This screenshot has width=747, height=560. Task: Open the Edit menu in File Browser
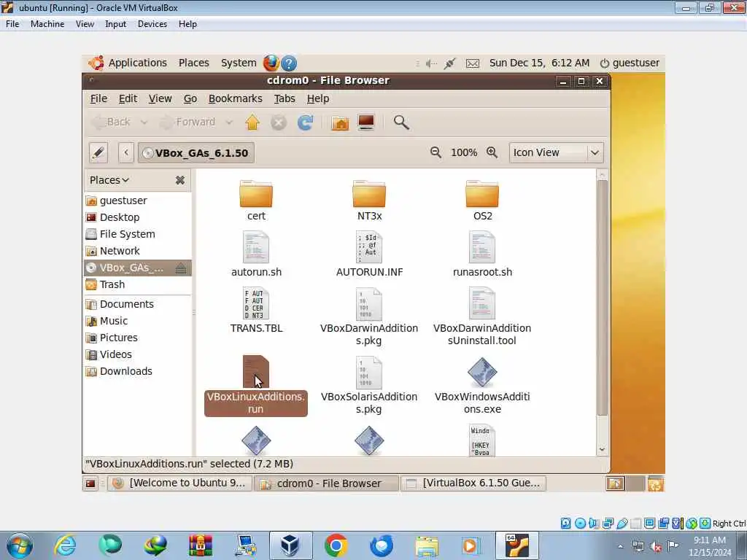pyautogui.click(x=128, y=98)
